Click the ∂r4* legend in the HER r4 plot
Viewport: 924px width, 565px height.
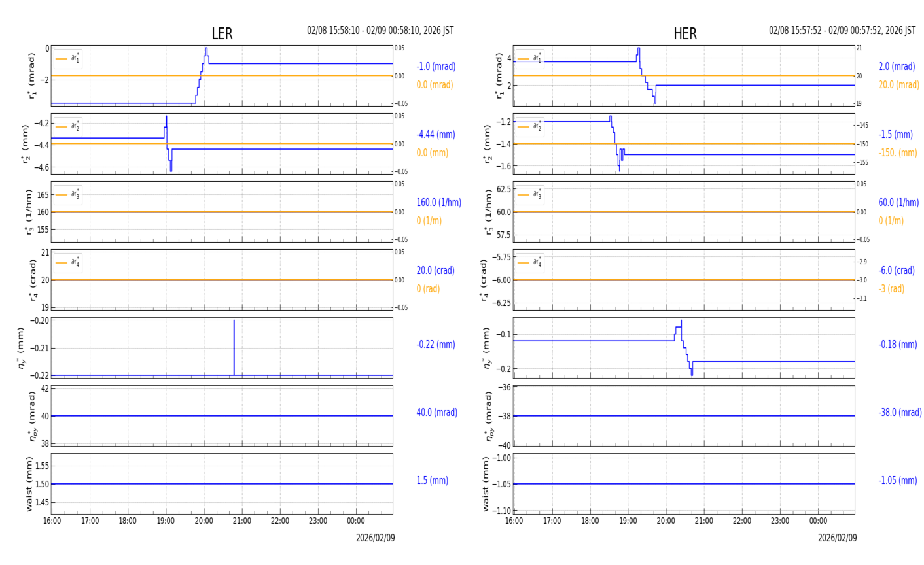coord(529,262)
